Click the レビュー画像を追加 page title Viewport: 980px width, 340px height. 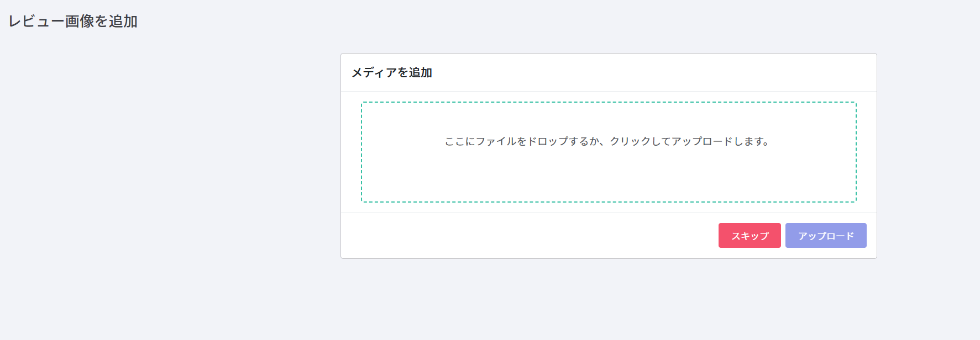point(73,22)
